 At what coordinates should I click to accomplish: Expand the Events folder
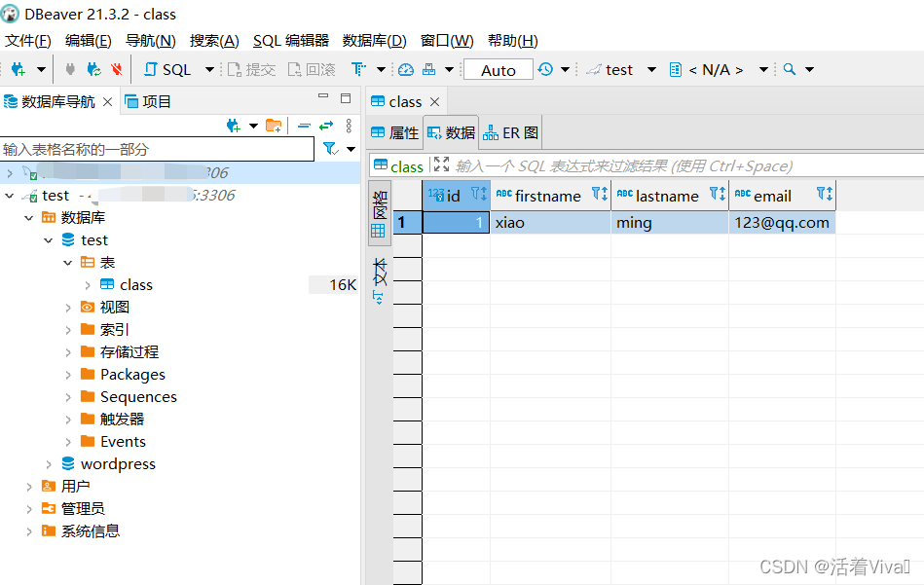(68, 442)
